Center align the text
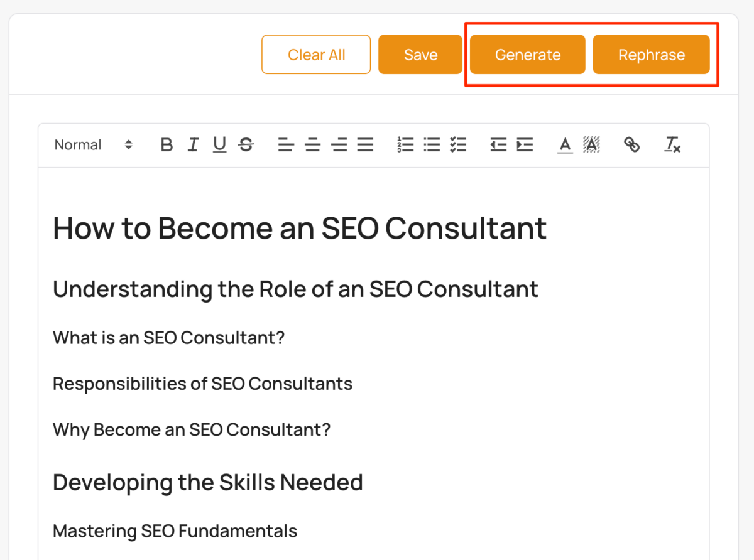754x560 pixels. (x=312, y=145)
